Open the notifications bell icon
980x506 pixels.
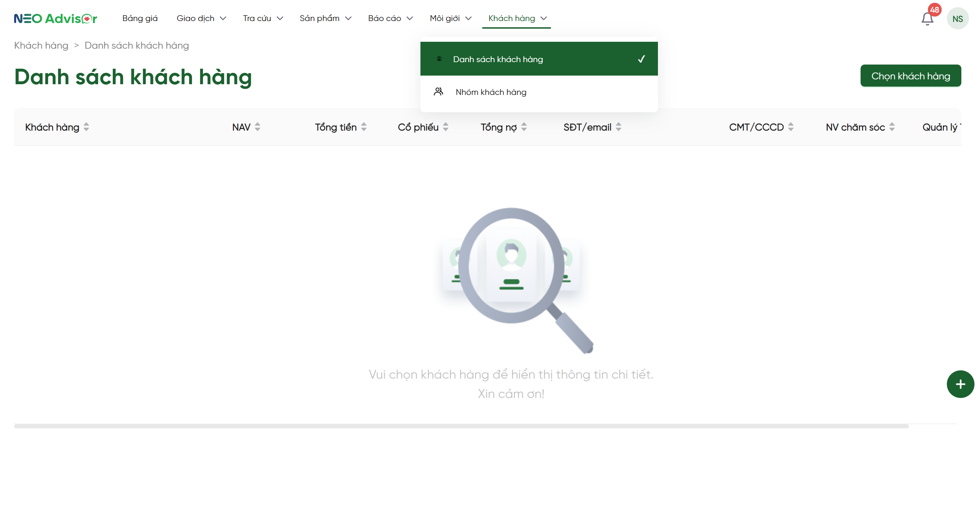[927, 18]
